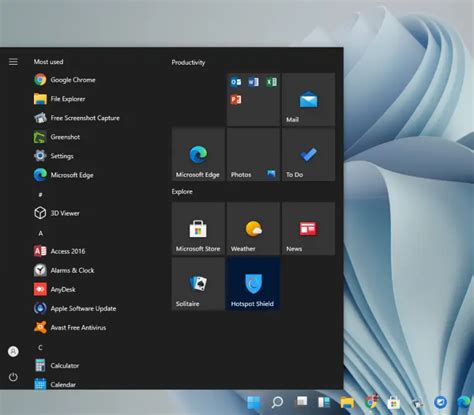
Task: Click the PowerPoint icon in Office folder tile
Action: coord(236,99)
